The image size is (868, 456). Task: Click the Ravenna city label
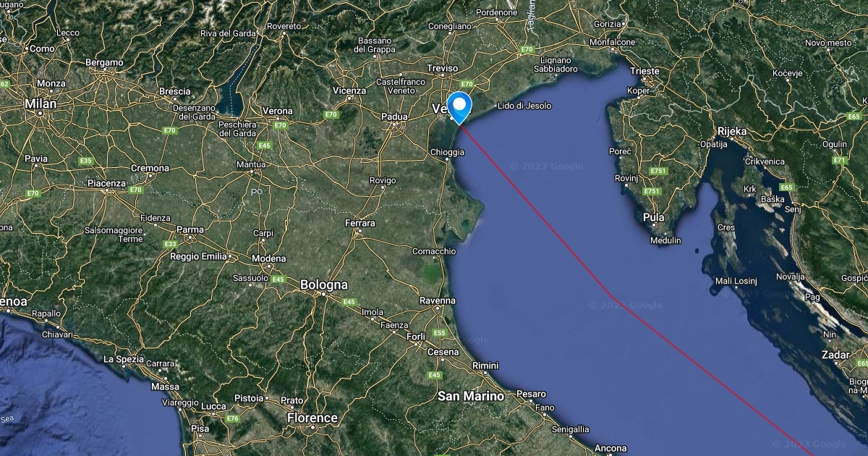tap(438, 300)
